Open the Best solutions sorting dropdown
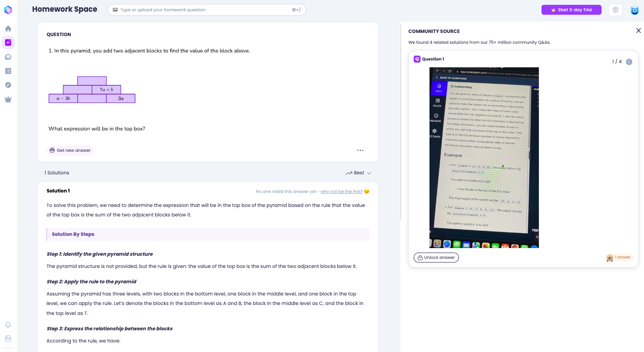This screenshot has width=644, height=352. point(358,173)
